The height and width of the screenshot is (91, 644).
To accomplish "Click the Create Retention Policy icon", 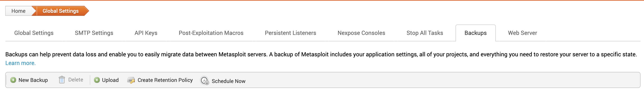I will pos(131,80).
